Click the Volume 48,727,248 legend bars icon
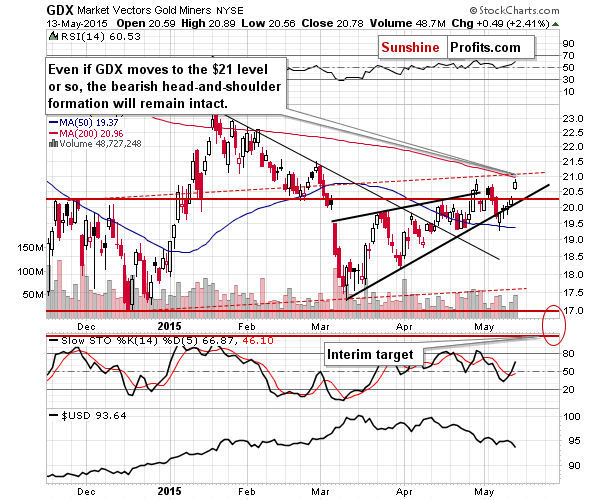 pos(53,143)
